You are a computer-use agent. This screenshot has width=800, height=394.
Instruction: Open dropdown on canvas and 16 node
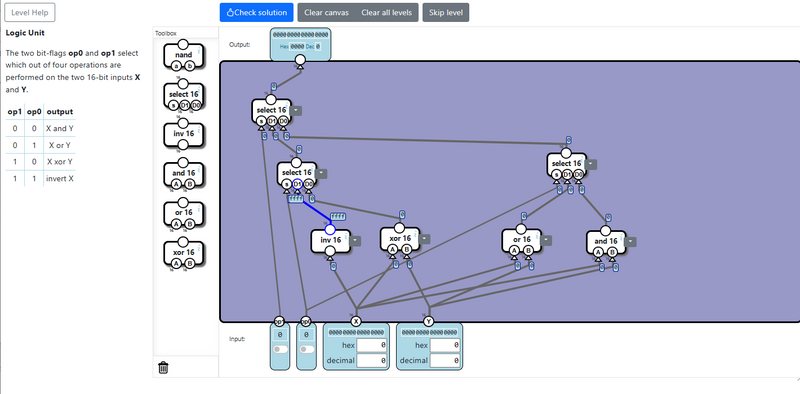tap(631, 242)
